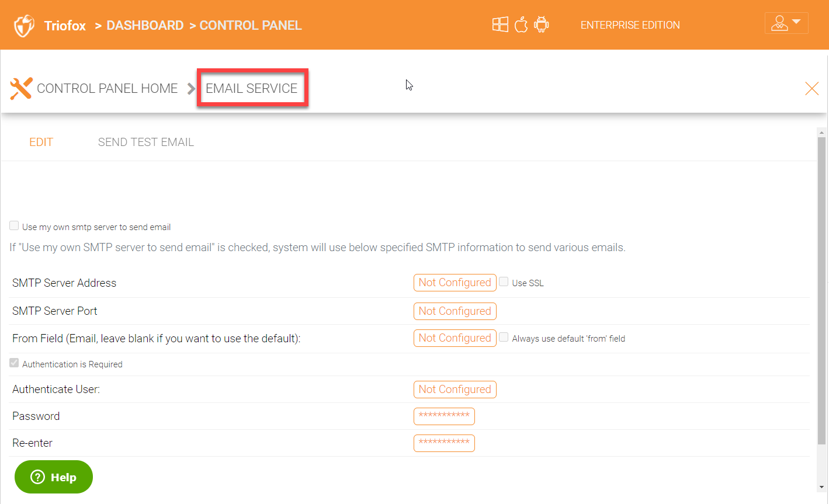Go to DASHBOARD in the header breadcrumb

click(145, 25)
